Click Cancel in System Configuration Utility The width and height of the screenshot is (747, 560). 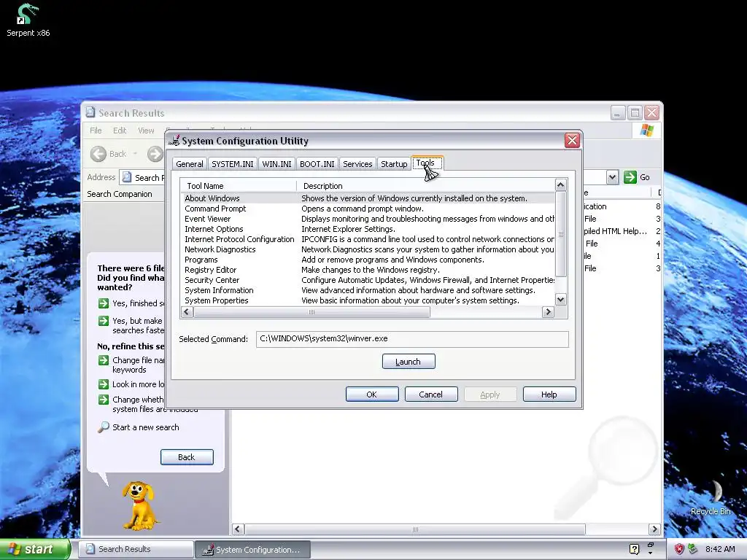point(430,394)
